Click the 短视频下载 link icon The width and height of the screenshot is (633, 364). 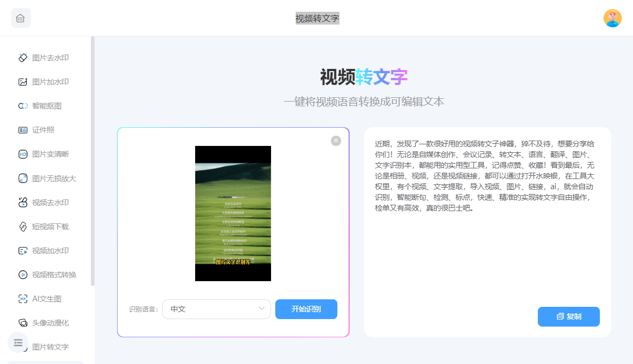[x=22, y=227]
